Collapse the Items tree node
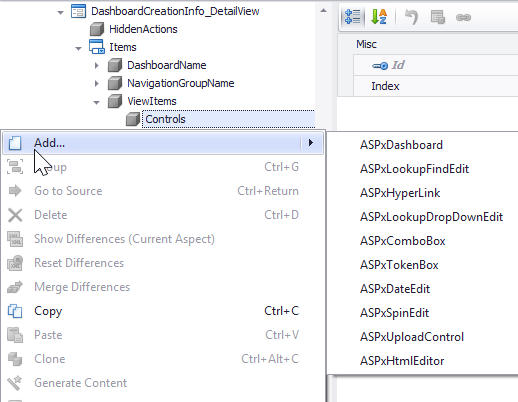Screen dimensions: 518x402 click(78, 49)
